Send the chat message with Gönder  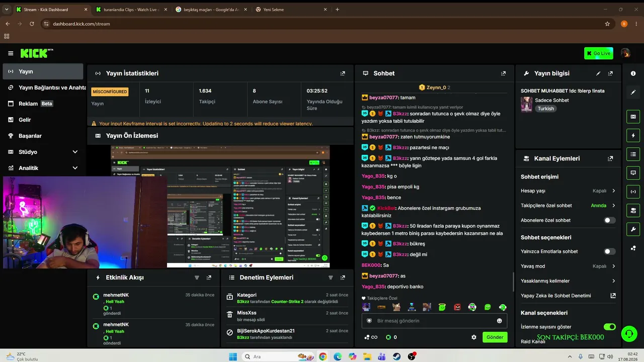[495, 337]
